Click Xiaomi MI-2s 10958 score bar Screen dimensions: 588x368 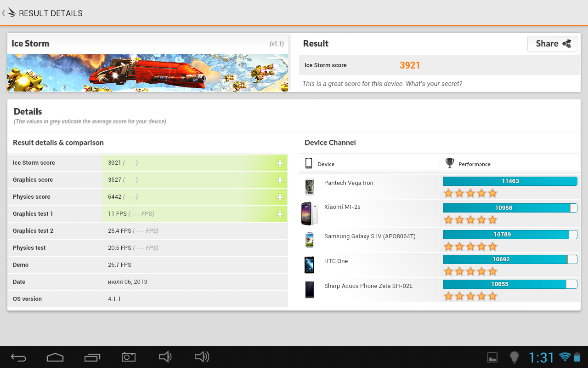click(510, 208)
